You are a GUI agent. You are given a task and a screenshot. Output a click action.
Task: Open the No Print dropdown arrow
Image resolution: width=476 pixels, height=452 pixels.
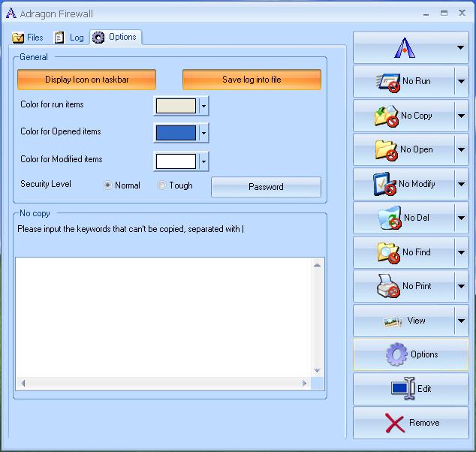(461, 286)
